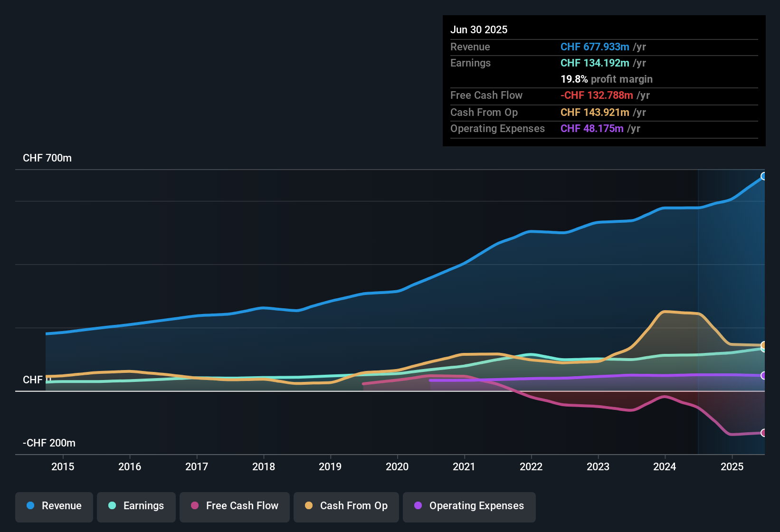Select the Cash From Op endpoint marker
The width and height of the screenshot is (780, 532).
tap(763, 345)
